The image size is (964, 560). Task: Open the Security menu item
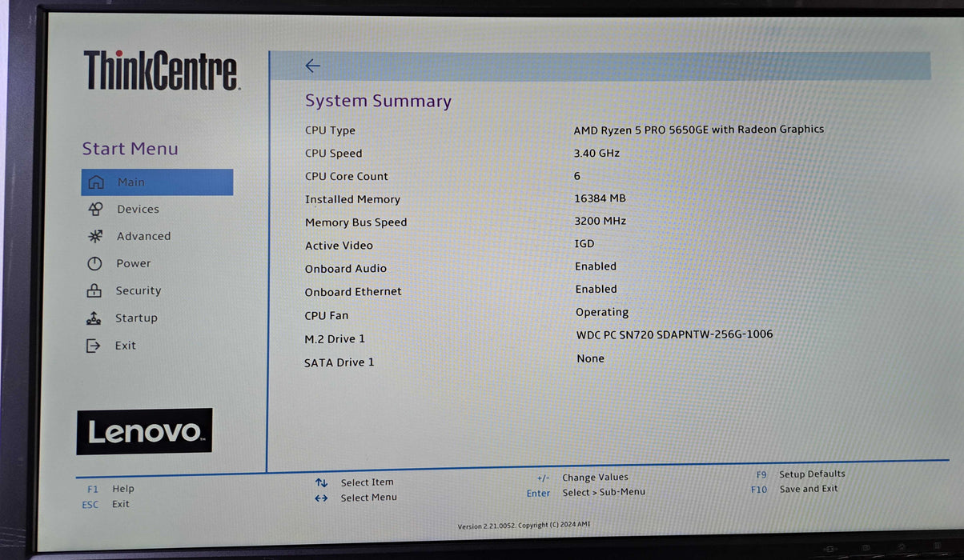(138, 290)
